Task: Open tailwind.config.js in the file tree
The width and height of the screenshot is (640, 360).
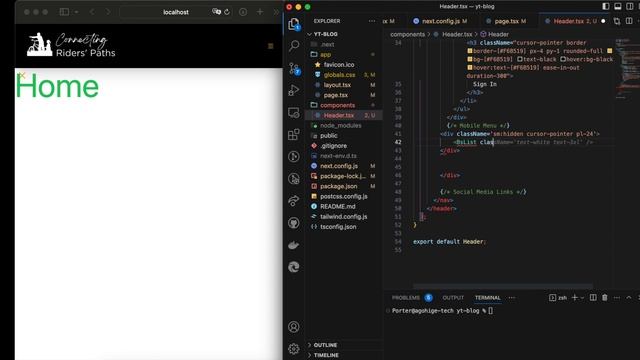Action: coord(344,217)
